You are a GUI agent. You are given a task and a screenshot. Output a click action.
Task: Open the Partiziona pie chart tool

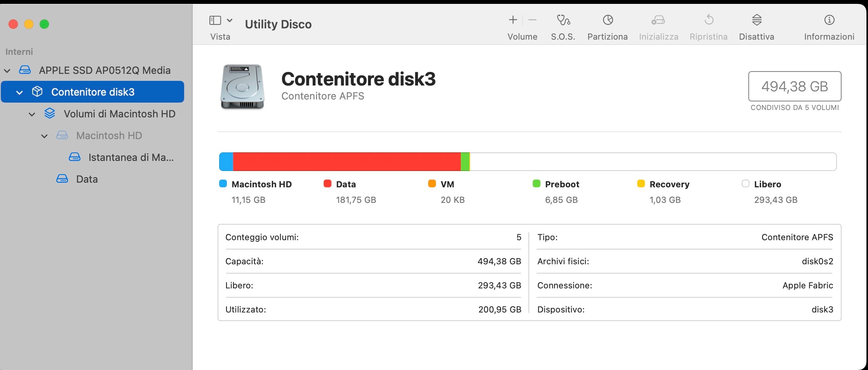coord(608,20)
